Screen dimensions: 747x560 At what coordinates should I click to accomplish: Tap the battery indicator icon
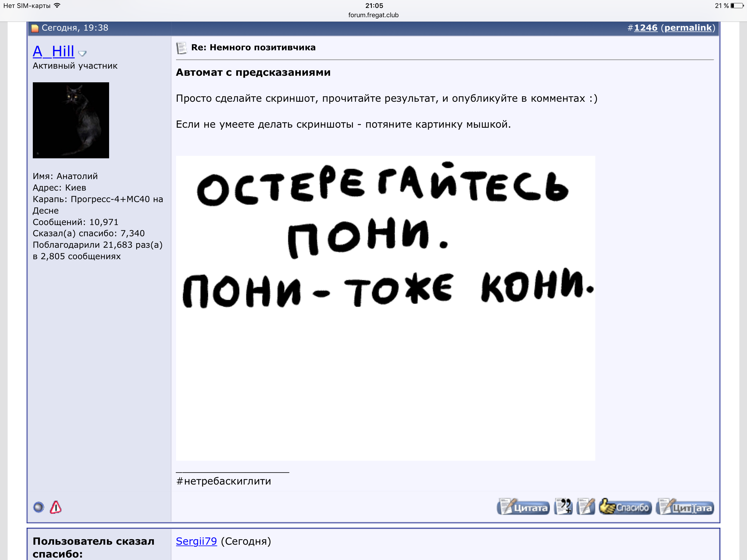point(737,6)
